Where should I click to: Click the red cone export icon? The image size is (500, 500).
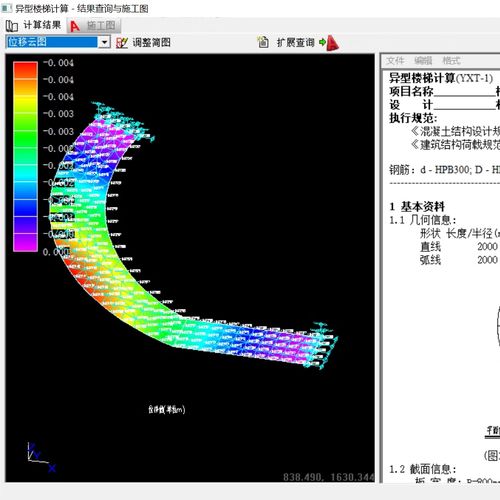pos(332,43)
